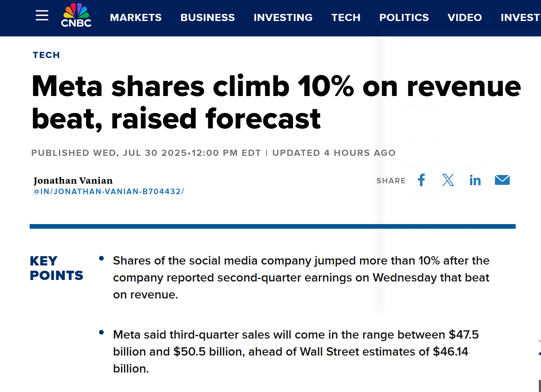The width and height of the screenshot is (541, 392).
Task: Click the TECH category label above the headline
Action: pyautogui.click(x=46, y=55)
